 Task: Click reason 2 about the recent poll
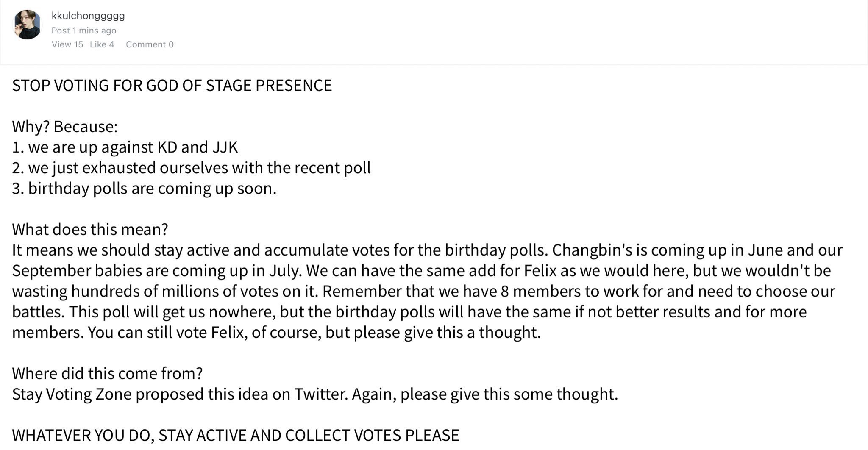tap(191, 168)
